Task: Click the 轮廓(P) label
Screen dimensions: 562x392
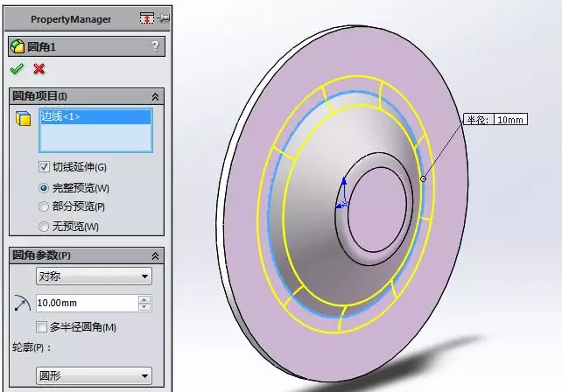Action: click(x=32, y=347)
